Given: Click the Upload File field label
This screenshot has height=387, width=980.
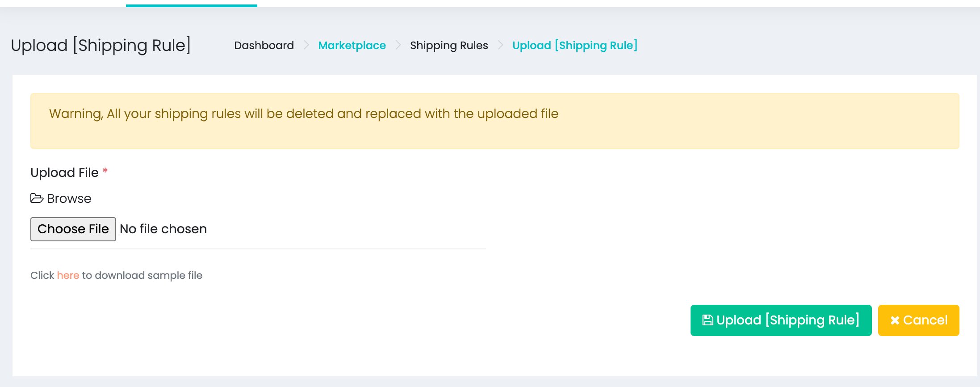Looking at the screenshot, I should (x=64, y=173).
